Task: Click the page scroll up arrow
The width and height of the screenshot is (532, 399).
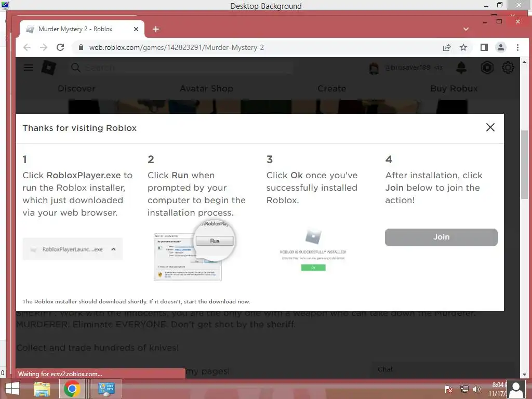Action: pyautogui.click(x=525, y=62)
